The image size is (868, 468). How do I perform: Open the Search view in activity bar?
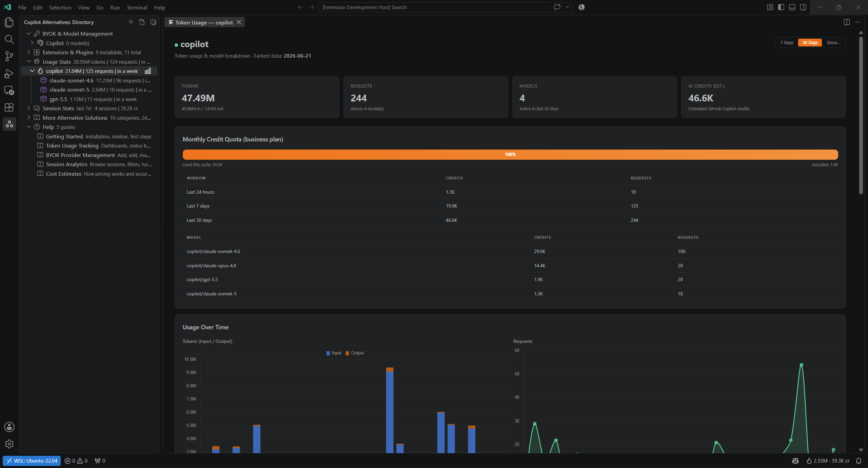point(9,39)
